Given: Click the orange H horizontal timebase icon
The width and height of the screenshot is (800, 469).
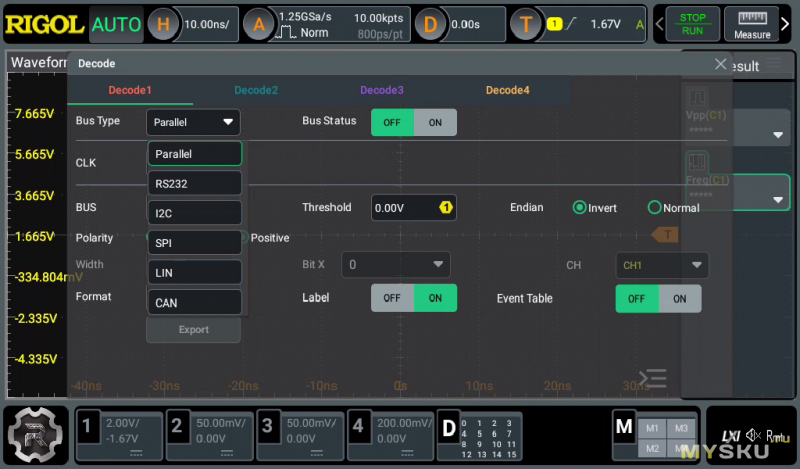Looking at the screenshot, I should coord(164,25).
